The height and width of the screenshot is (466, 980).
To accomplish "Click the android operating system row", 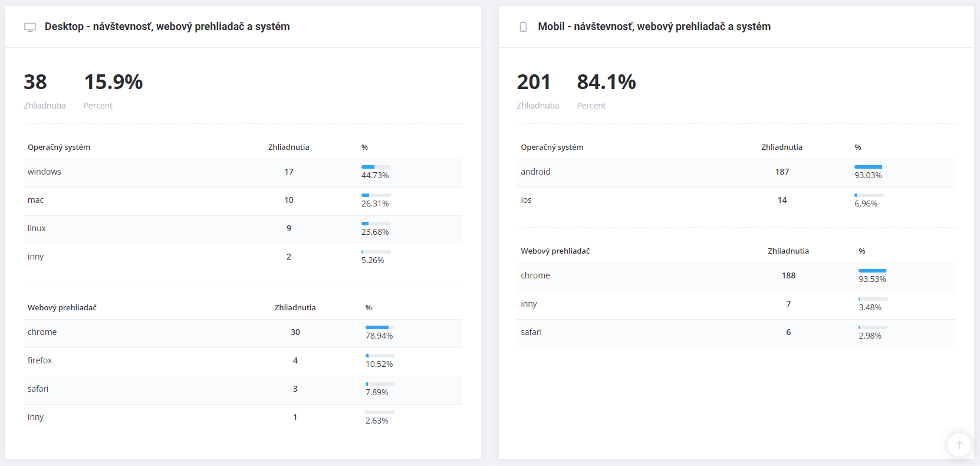I will point(736,173).
